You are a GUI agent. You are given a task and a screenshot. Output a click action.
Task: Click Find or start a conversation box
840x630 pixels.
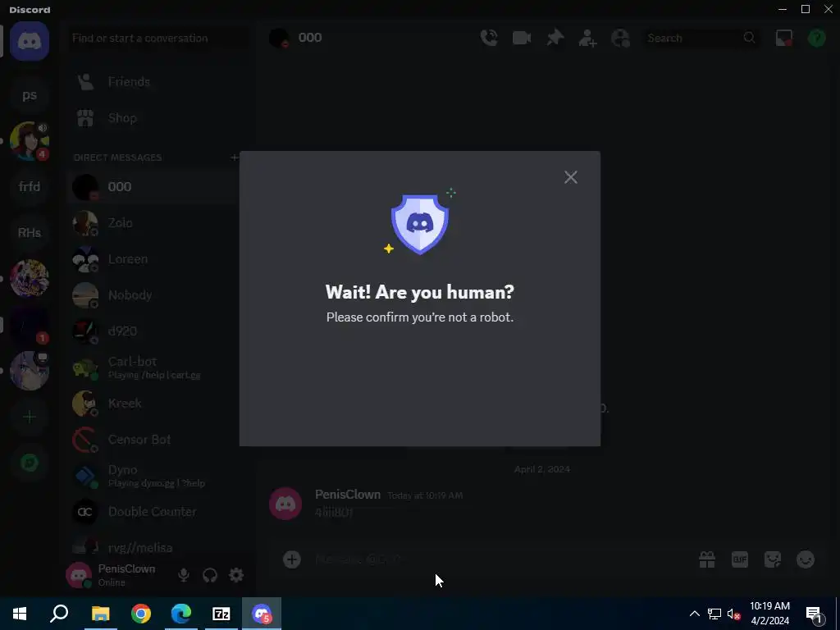(x=158, y=38)
